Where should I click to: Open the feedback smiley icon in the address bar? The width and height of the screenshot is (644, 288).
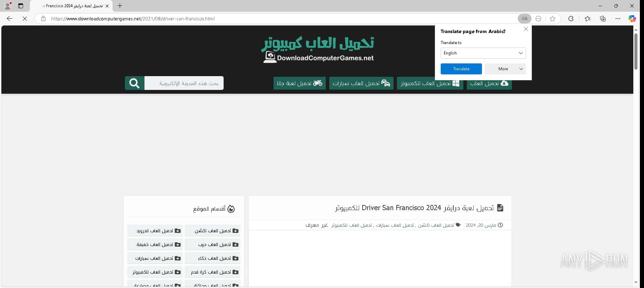point(538,19)
